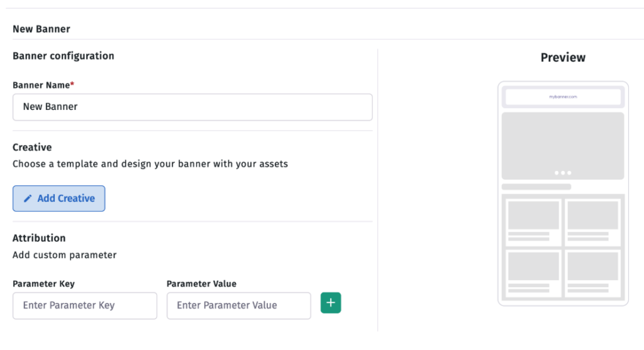
Task: Select the top-left product card in preview
Action: [533, 222]
